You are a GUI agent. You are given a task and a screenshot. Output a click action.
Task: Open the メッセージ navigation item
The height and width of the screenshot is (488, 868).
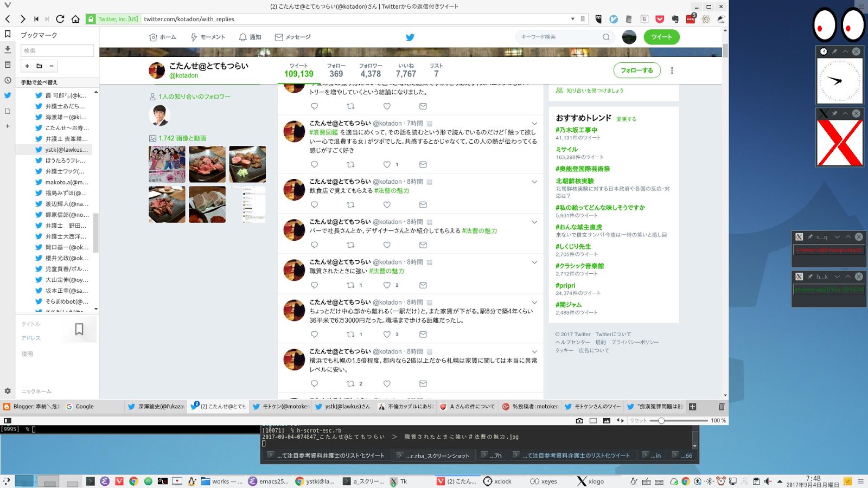pyautogui.click(x=293, y=37)
